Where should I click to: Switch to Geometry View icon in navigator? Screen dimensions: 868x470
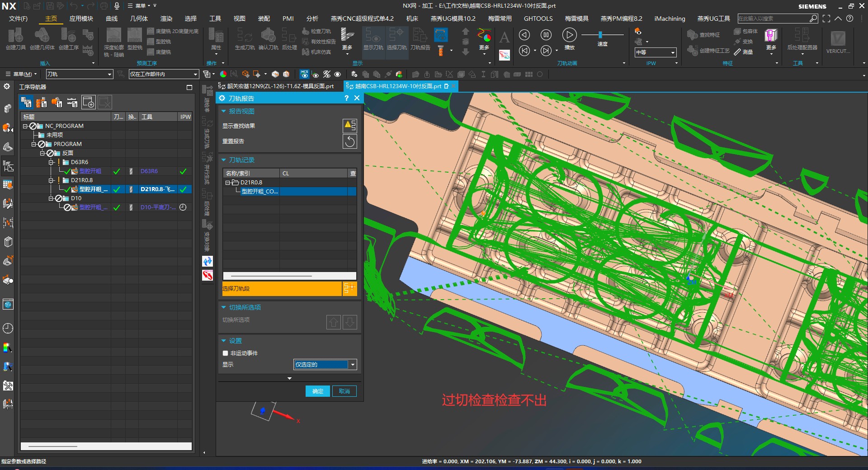tap(57, 103)
